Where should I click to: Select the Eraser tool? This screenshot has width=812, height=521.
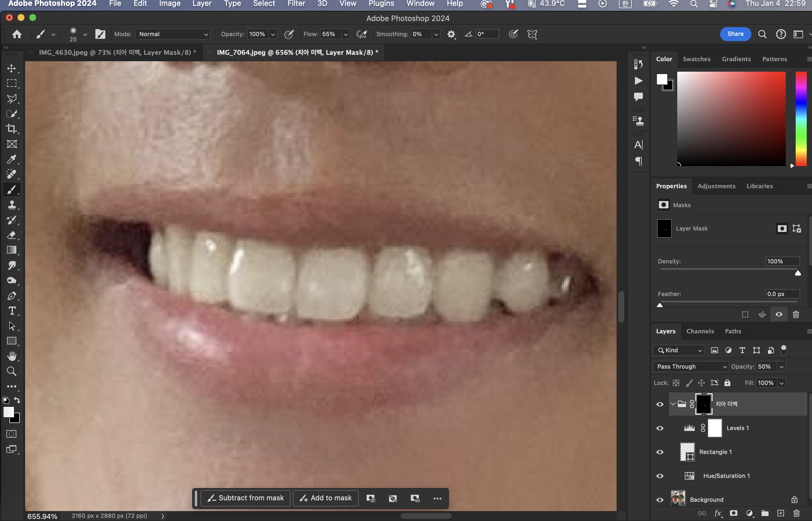click(x=11, y=235)
